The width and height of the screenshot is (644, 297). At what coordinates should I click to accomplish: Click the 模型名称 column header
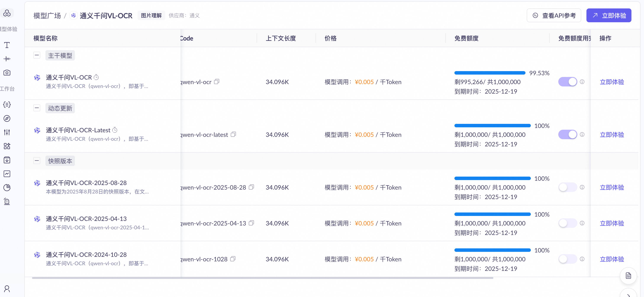pyautogui.click(x=45, y=38)
